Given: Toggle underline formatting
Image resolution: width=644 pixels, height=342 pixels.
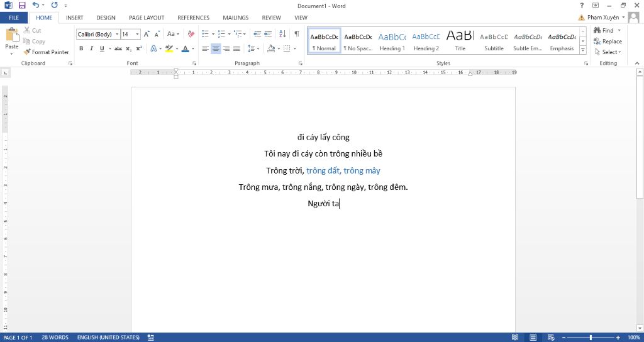Looking at the screenshot, I should tap(102, 48).
